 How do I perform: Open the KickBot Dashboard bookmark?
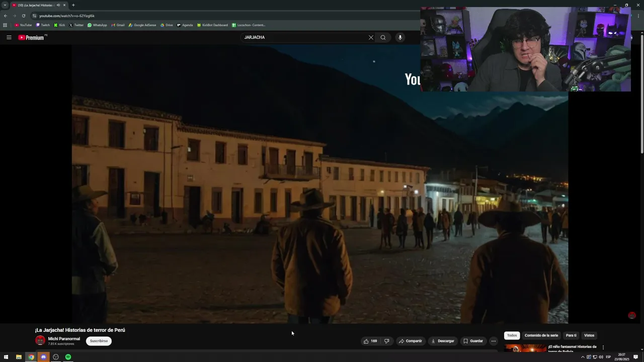(212, 25)
